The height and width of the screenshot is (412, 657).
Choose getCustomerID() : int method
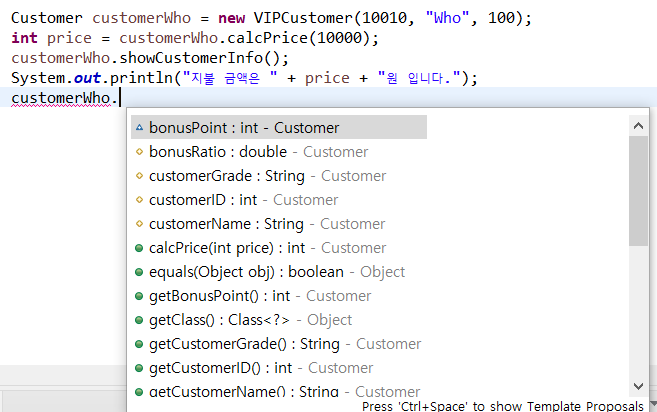tap(261, 368)
